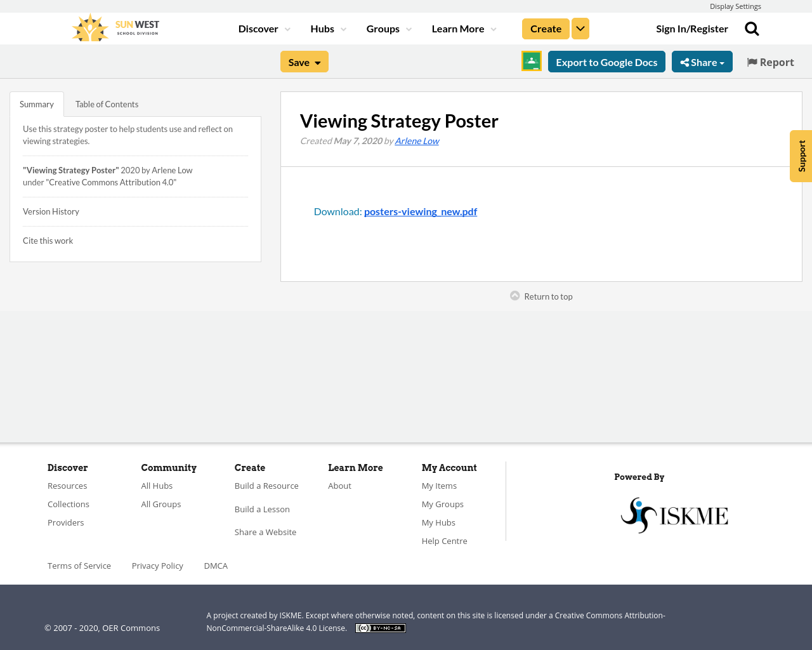This screenshot has width=812, height=650.
Task: Switch to the Table of Contents tab
Action: pyautogui.click(x=107, y=103)
